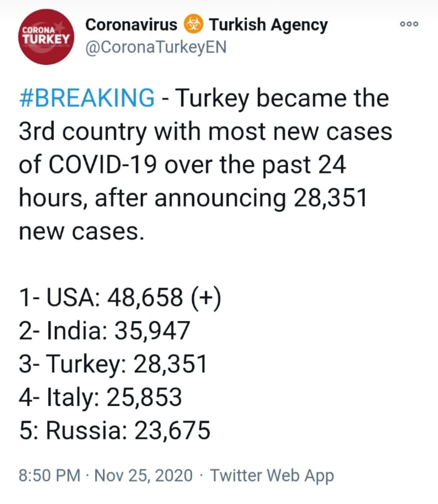This screenshot has height=504, width=438.
Task: Click Turkish Agency in the display name
Action: coord(268,25)
